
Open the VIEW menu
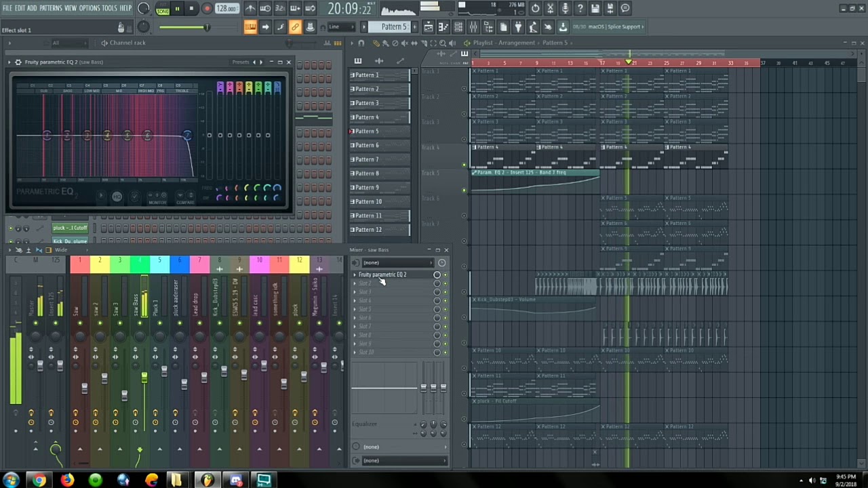click(x=71, y=8)
